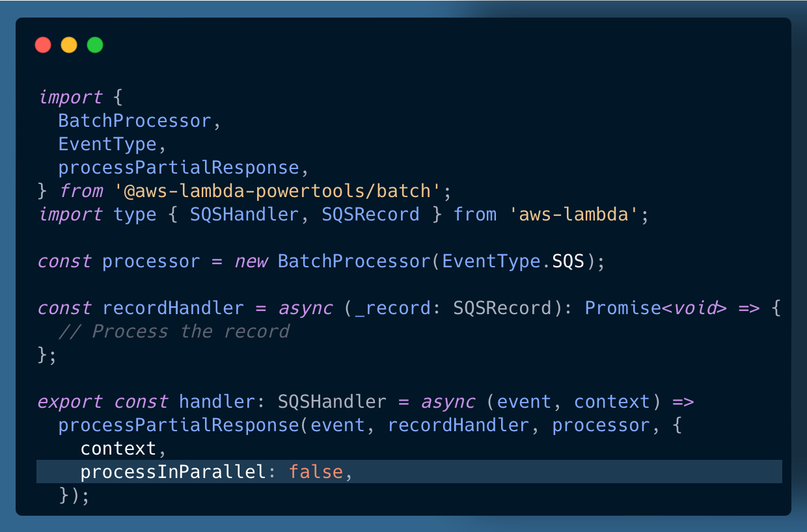
Task: Click the '@aws-lambda-powertools/batch' import string
Action: 281,191
